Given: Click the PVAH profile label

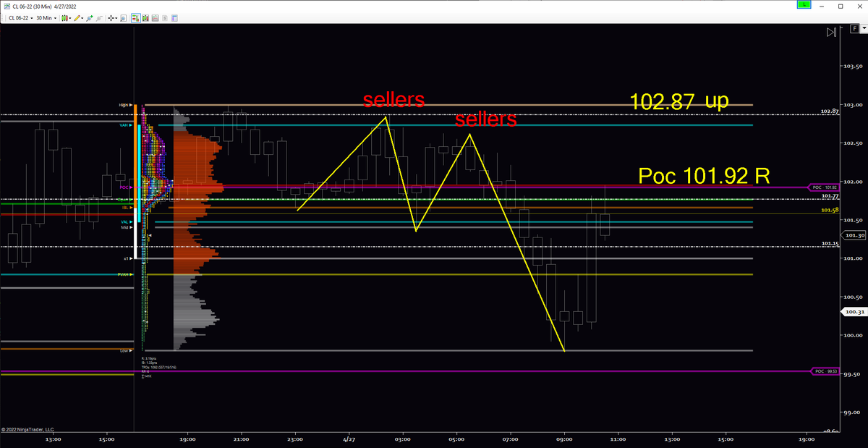Looking at the screenshot, I should pos(124,274).
